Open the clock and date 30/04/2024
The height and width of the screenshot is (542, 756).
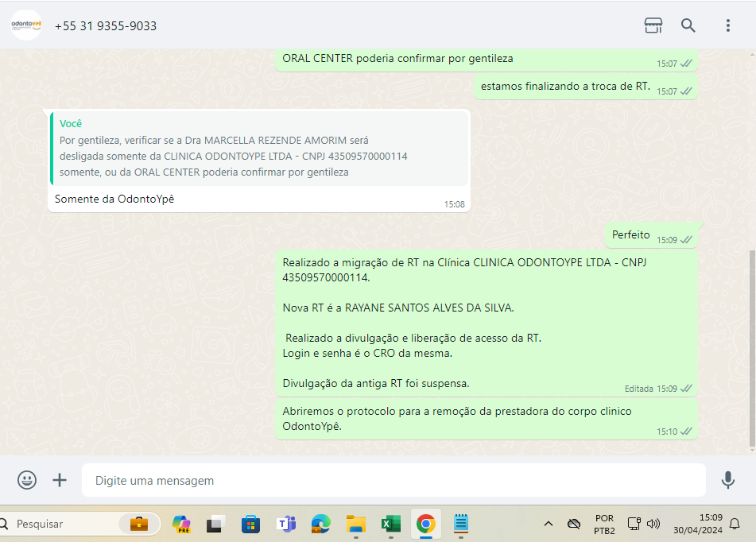698,524
